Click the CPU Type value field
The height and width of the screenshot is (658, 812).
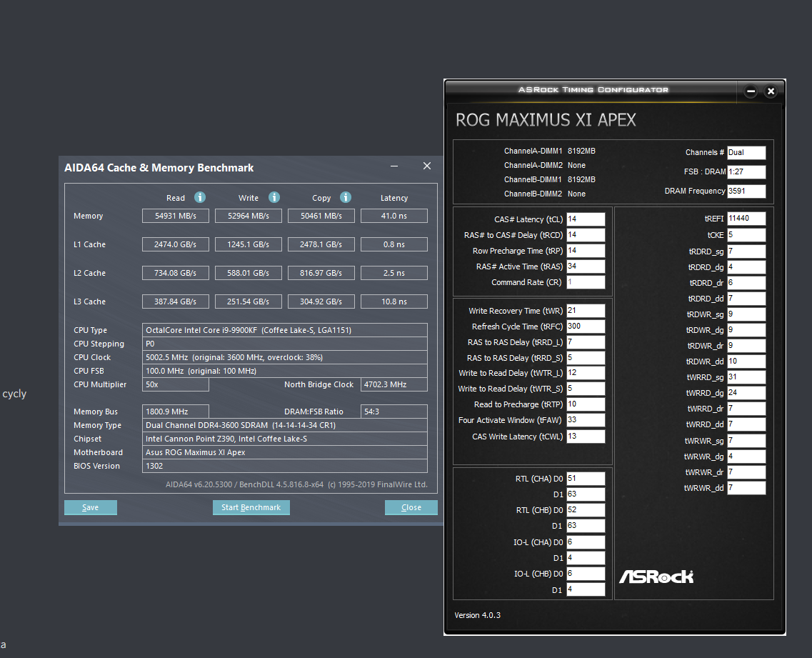pyautogui.click(x=285, y=330)
